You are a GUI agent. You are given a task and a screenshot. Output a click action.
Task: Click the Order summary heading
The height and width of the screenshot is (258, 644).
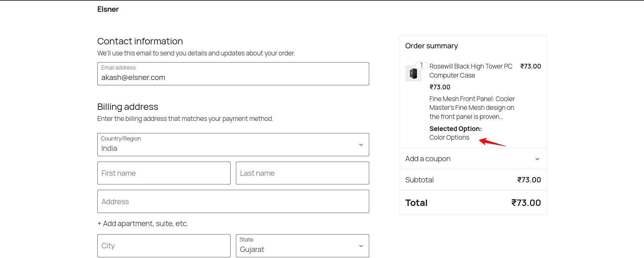(431, 46)
